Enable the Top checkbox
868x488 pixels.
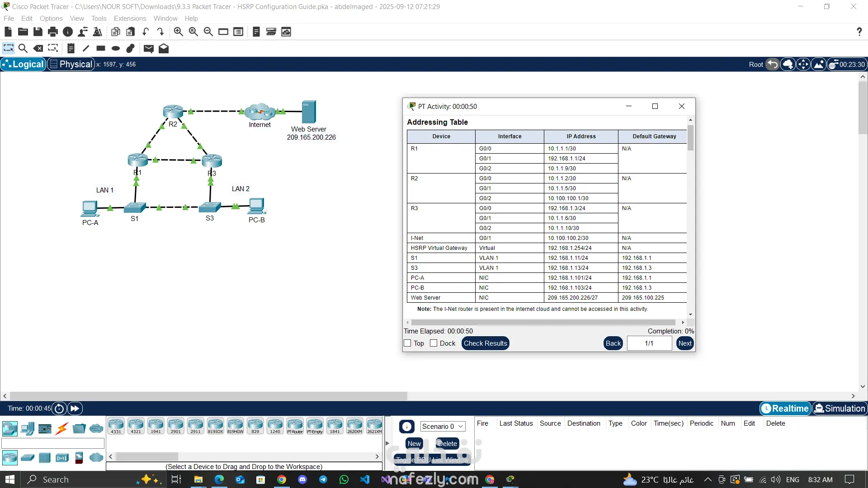(x=407, y=343)
